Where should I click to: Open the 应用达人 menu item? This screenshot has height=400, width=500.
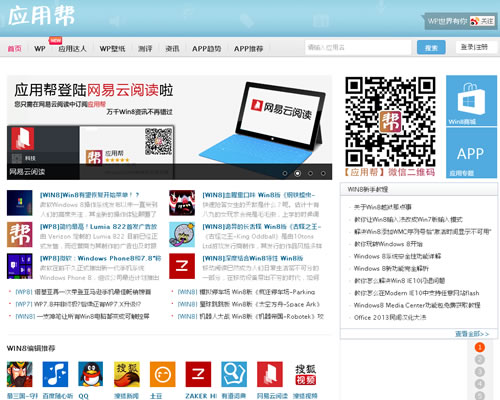coord(72,49)
